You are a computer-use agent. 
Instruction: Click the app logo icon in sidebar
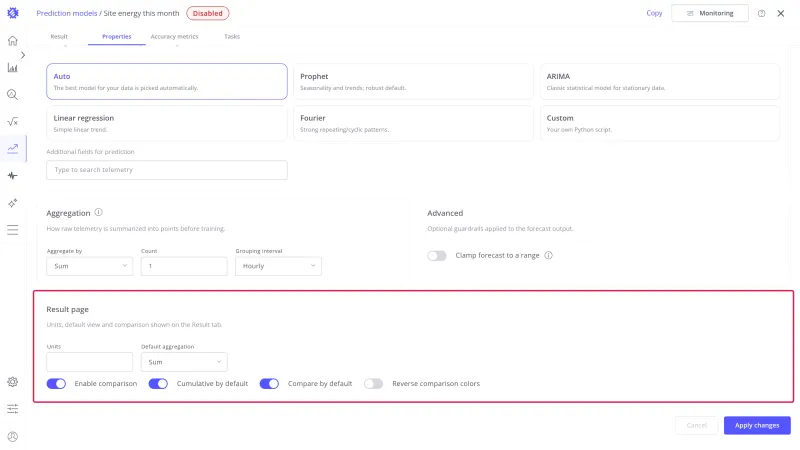click(x=13, y=13)
